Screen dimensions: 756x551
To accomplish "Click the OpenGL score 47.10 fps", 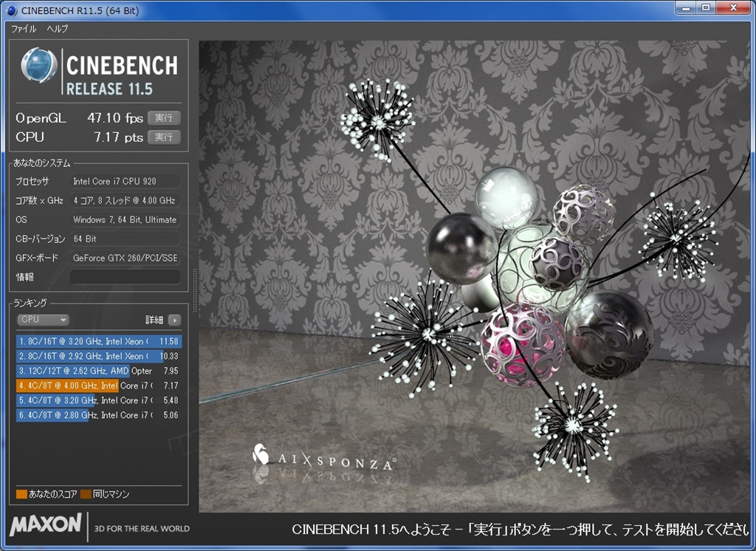I will pyautogui.click(x=115, y=118).
